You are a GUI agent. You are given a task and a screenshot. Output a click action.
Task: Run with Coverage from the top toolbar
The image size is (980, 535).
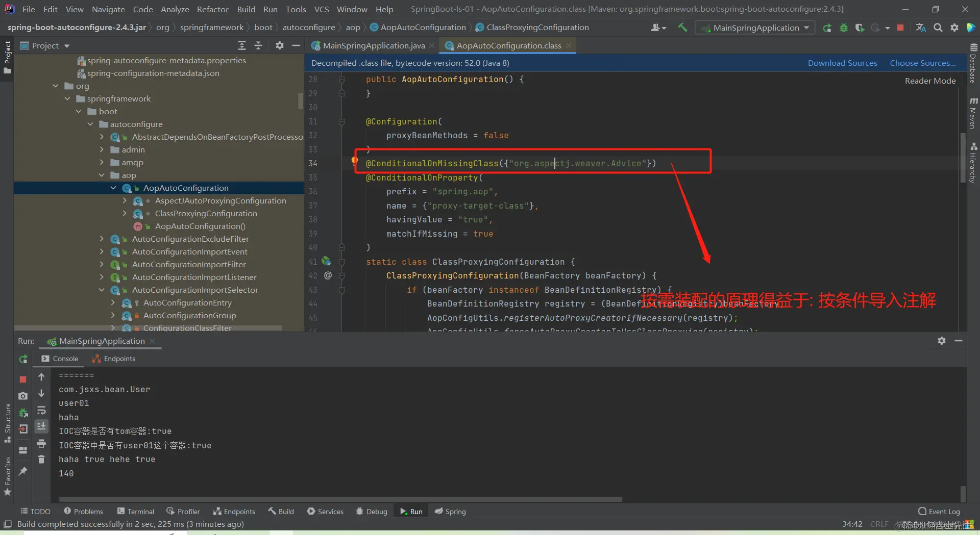tap(860, 28)
